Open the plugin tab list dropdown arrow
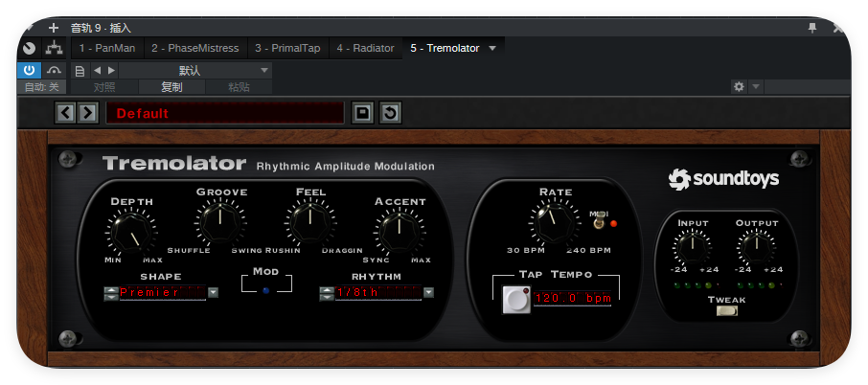 (492, 48)
